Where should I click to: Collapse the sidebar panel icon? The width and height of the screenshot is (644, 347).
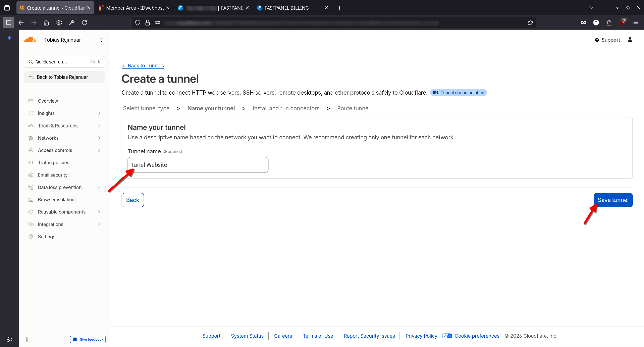[29, 339]
